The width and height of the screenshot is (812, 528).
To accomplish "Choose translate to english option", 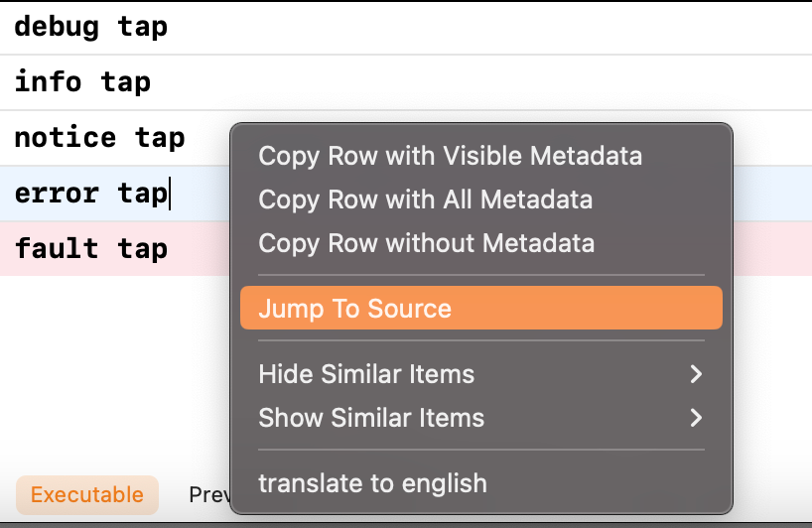I will point(372,483).
